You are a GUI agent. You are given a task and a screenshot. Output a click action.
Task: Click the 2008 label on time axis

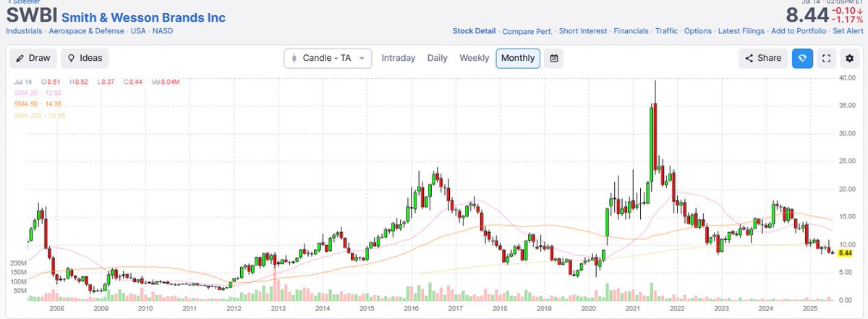[x=56, y=307]
